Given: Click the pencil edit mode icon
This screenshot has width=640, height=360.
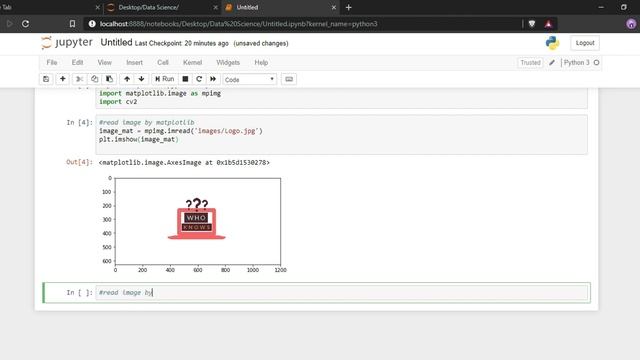Looking at the screenshot, I should point(552,62).
